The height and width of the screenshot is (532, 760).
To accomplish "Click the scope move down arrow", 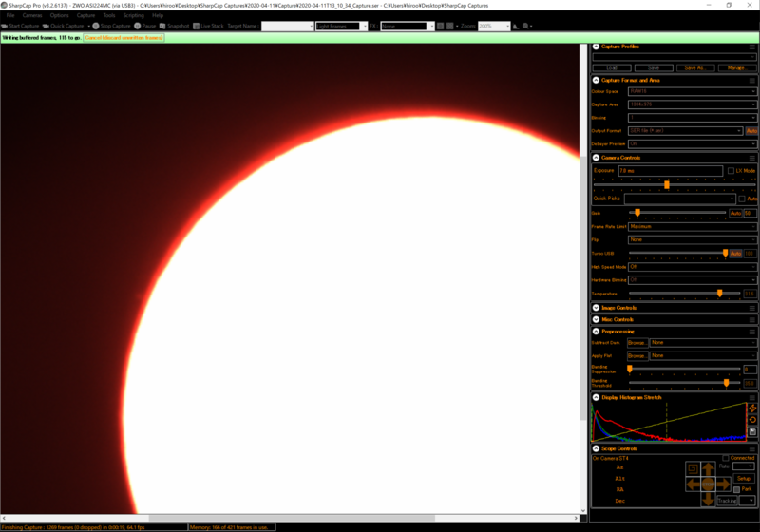I will click(x=708, y=499).
